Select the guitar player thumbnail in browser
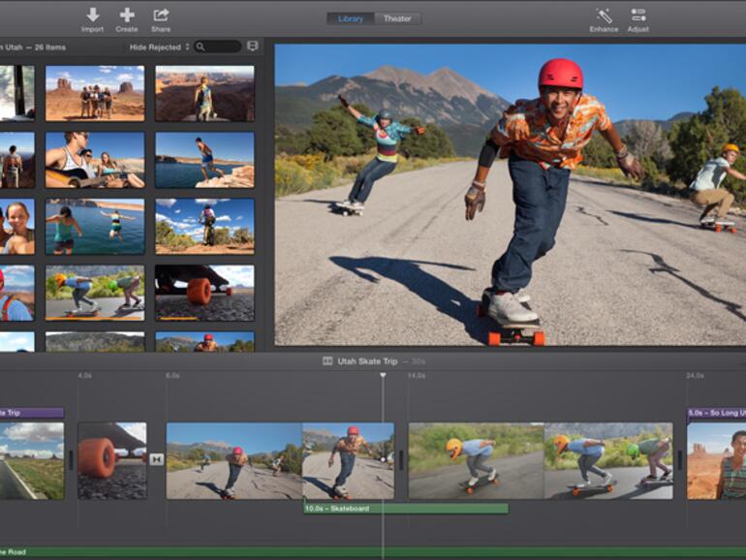This screenshot has height=560, width=746. point(94,160)
